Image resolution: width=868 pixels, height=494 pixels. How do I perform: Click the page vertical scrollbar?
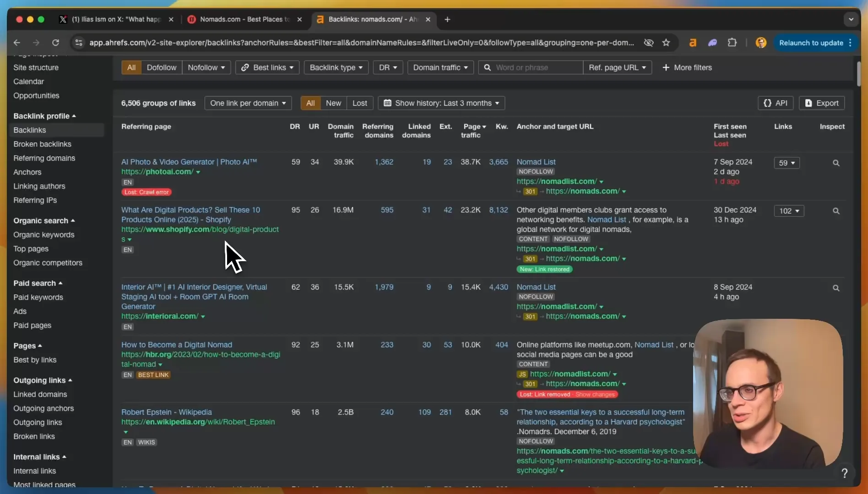(x=858, y=73)
